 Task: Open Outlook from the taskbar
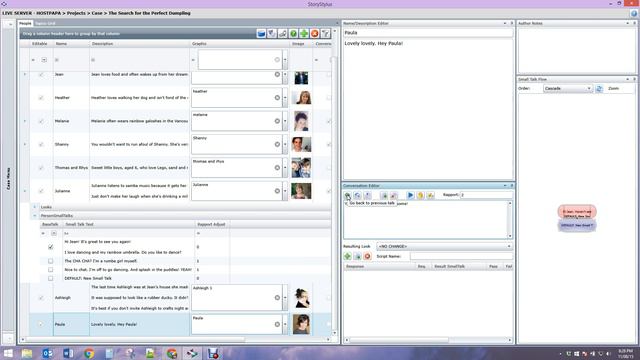pyautogui.click(x=47, y=353)
